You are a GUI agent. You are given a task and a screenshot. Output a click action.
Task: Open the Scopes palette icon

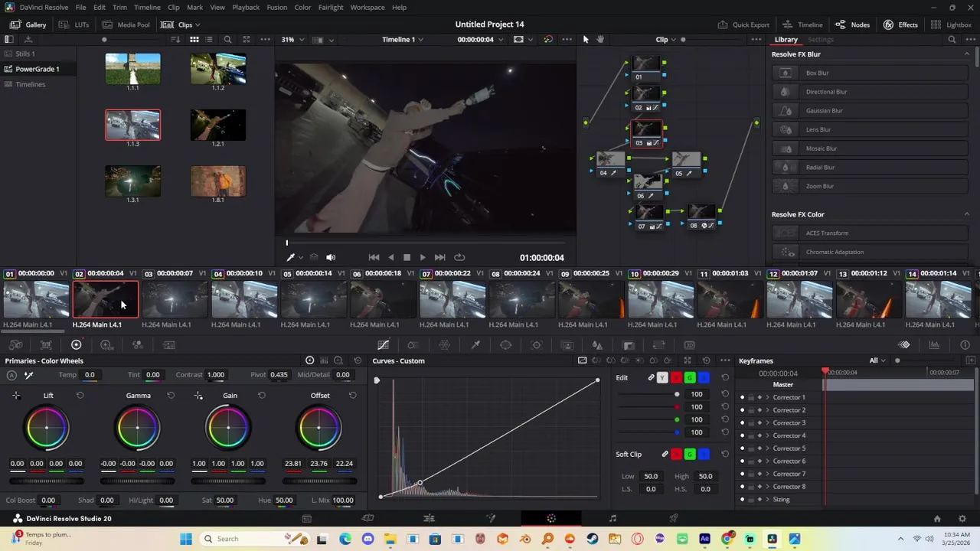coord(935,345)
